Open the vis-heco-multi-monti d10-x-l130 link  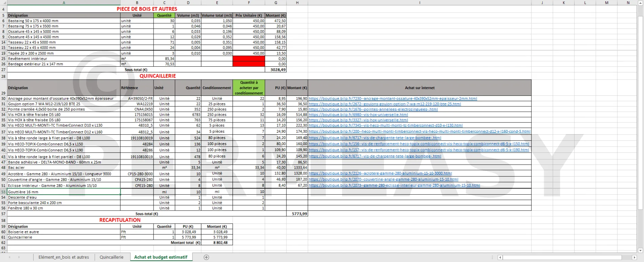386,125
